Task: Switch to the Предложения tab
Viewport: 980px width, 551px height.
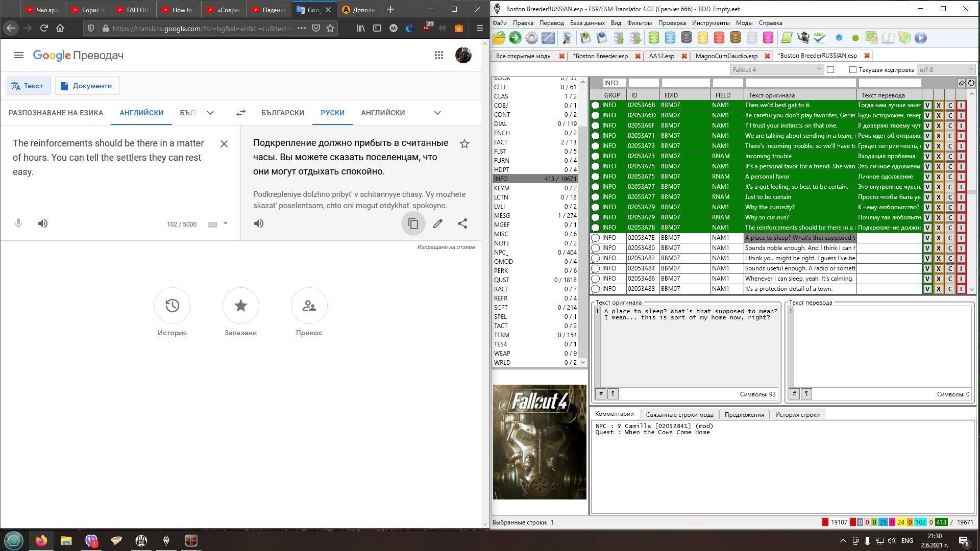Action: (744, 414)
